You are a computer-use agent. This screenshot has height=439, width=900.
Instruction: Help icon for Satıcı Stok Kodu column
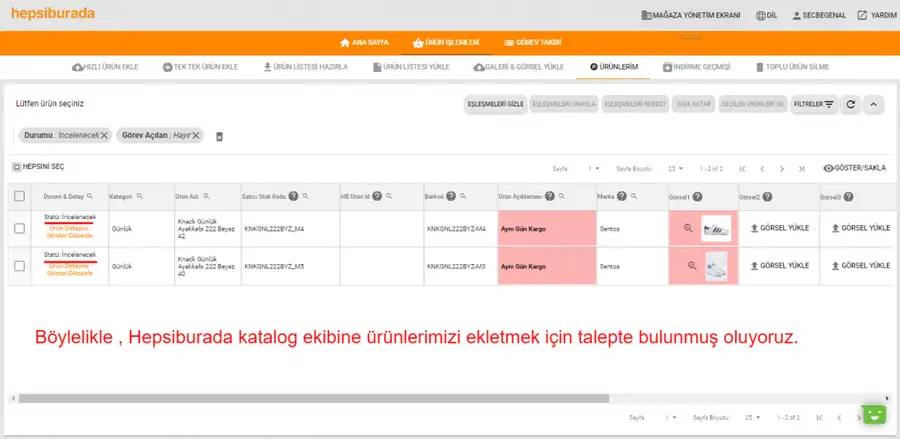(x=293, y=196)
